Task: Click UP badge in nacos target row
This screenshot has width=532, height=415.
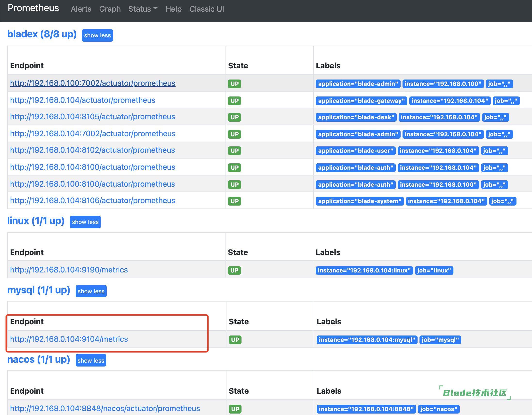Action: point(235,409)
